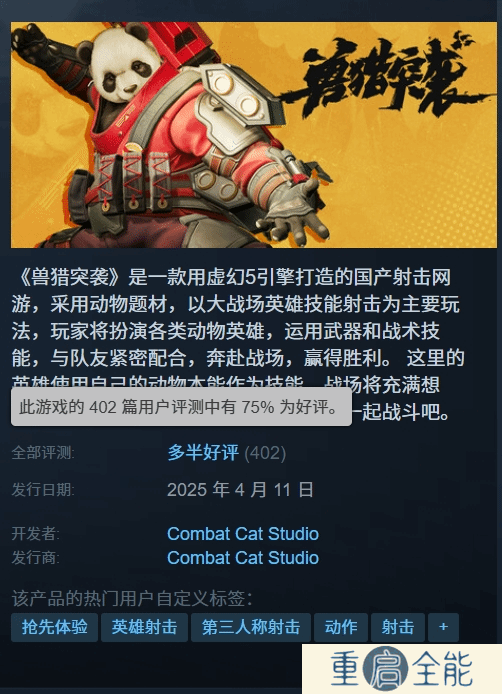The width and height of the screenshot is (502, 694).
Task: Click the 该产品的热门用户自定义标签 heading
Action: click(132, 598)
